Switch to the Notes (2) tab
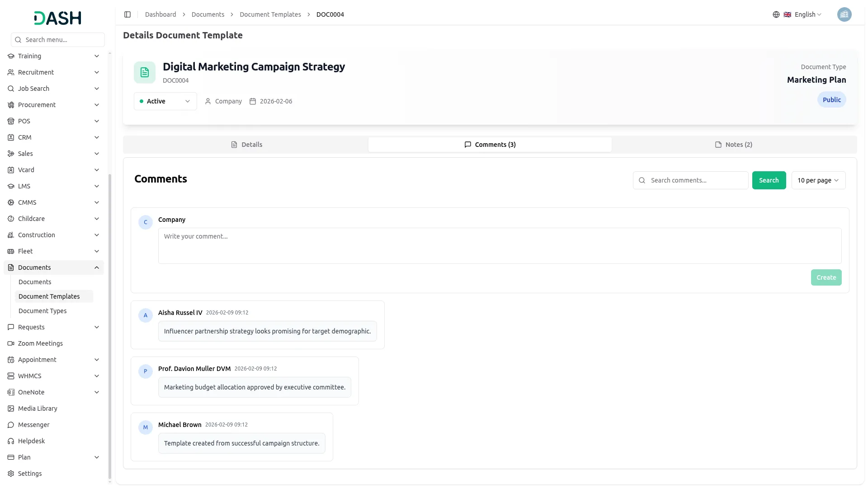The image size is (868, 488). 733,144
